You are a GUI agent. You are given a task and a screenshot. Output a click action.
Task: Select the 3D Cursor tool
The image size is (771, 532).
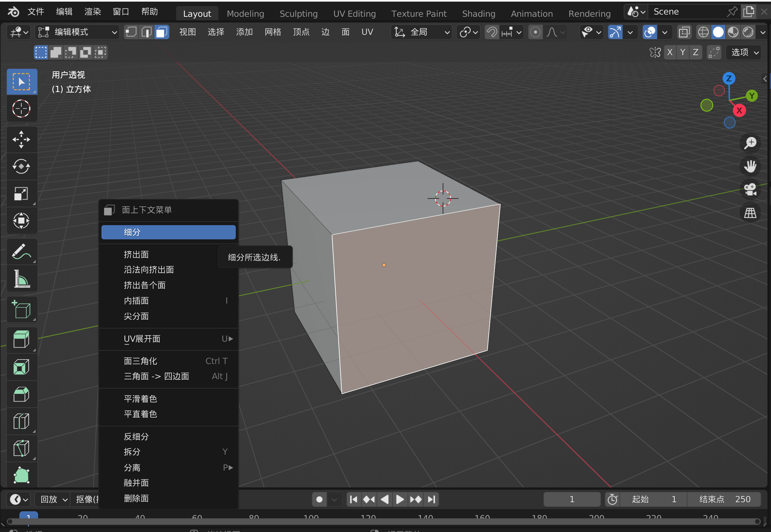pos(21,109)
